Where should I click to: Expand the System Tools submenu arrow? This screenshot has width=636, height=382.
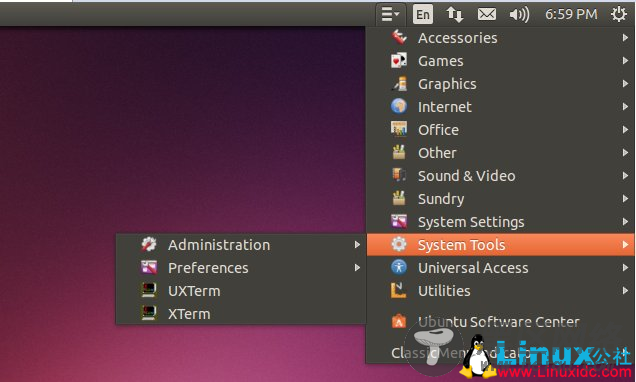point(625,245)
